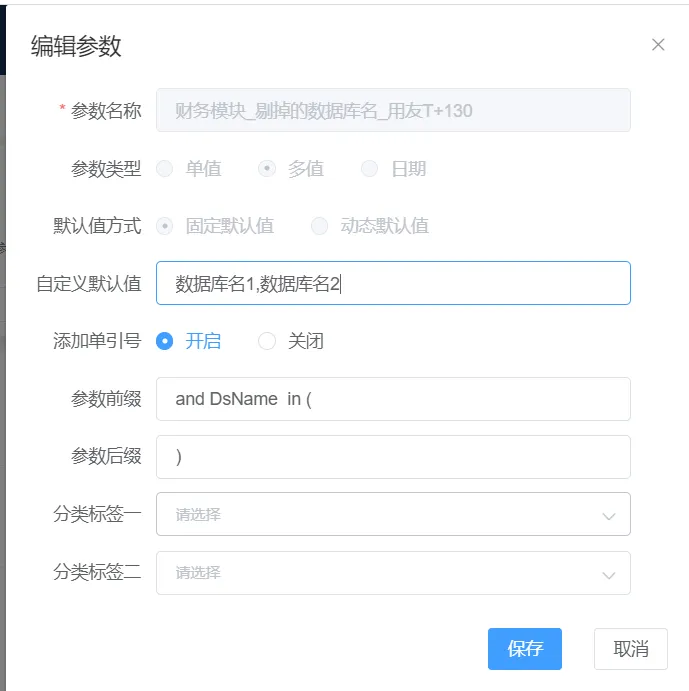Image resolution: width=689 pixels, height=691 pixels.
Task: Turn off 添加单引号 with 关闭 radio
Action: [x=267, y=341]
